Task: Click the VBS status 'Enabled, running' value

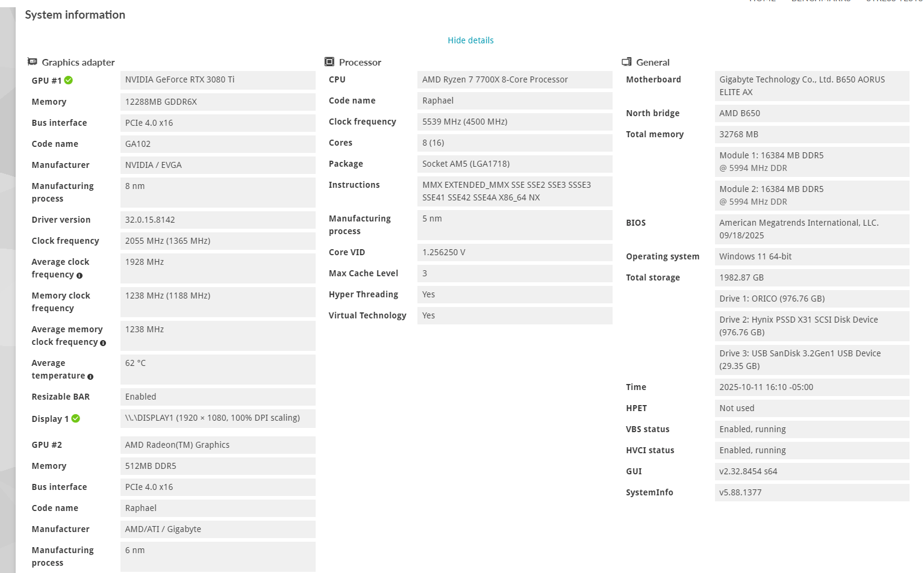Action: click(x=812, y=429)
